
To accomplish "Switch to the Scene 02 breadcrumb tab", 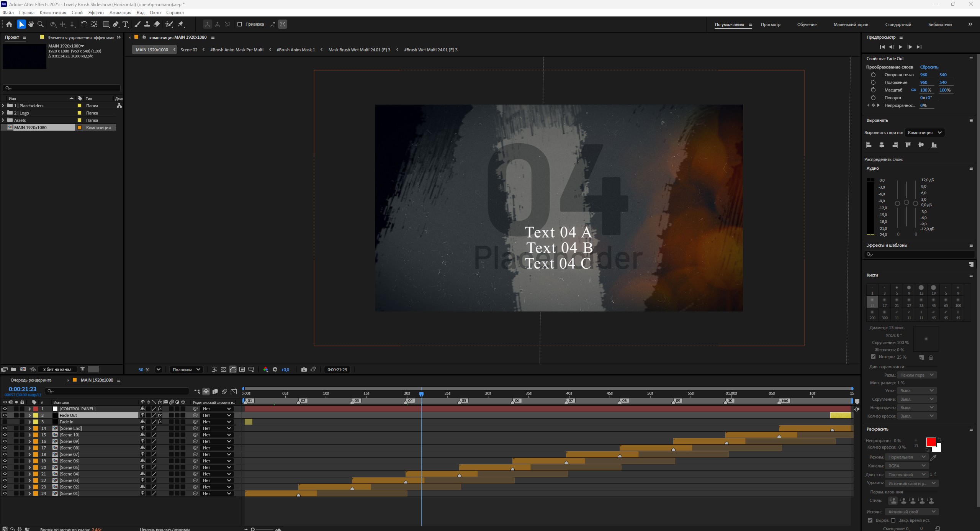I will coord(189,50).
